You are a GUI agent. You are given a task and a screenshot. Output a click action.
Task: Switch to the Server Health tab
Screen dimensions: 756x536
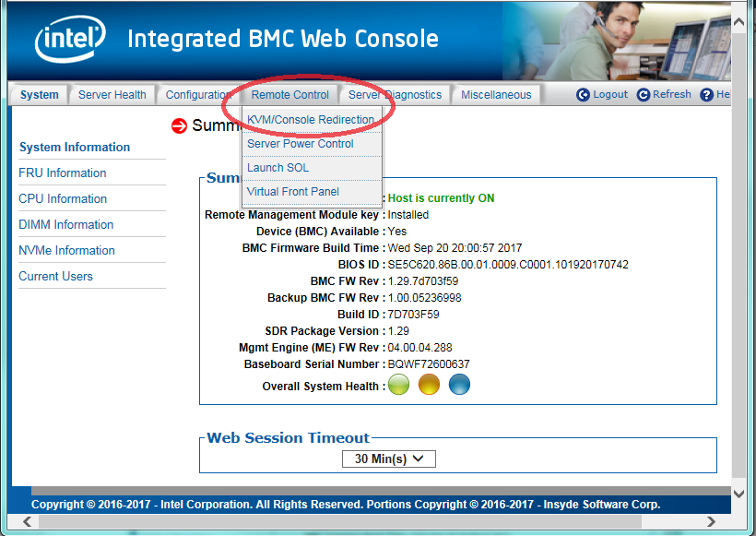pyautogui.click(x=112, y=94)
